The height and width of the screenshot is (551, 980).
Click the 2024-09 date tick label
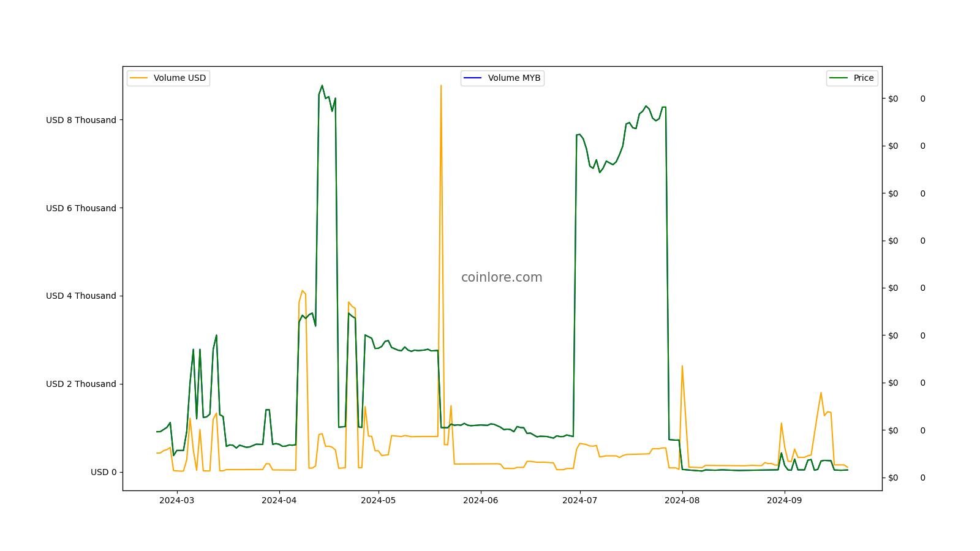point(785,500)
